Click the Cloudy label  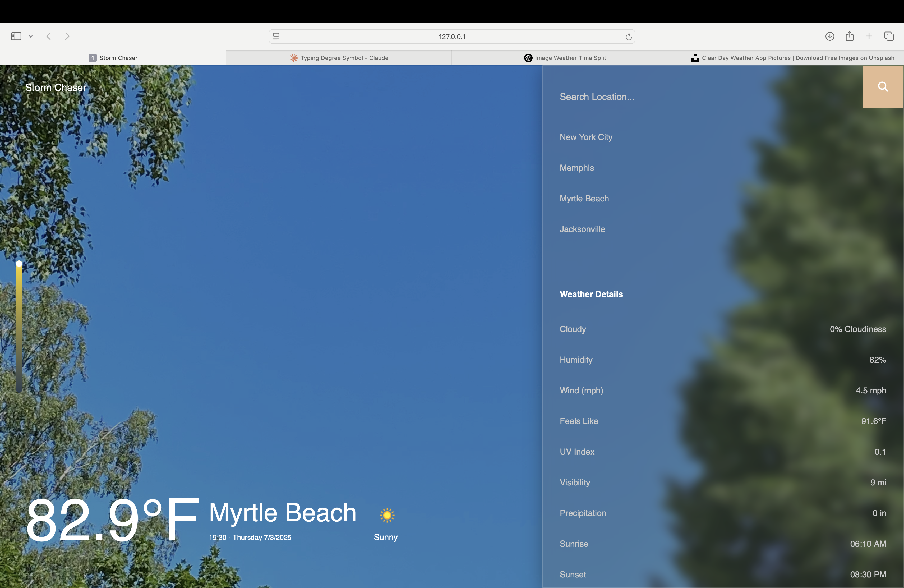[573, 329]
